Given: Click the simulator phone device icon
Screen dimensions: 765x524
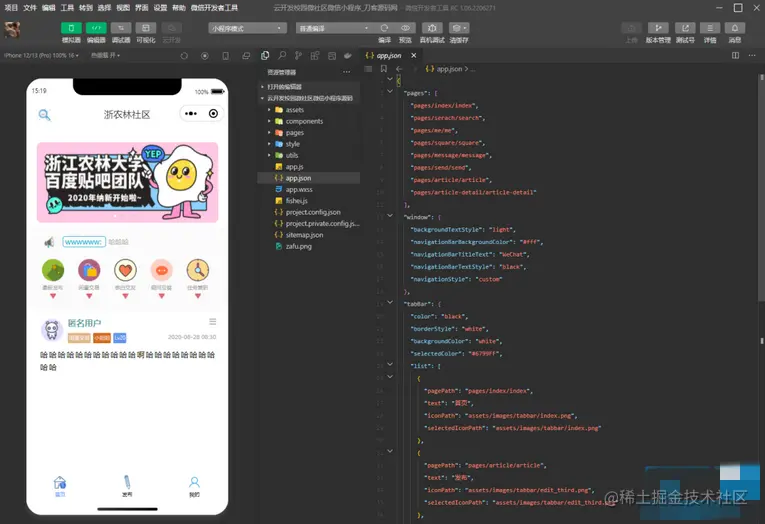Looking at the screenshot, I should 225,56.
